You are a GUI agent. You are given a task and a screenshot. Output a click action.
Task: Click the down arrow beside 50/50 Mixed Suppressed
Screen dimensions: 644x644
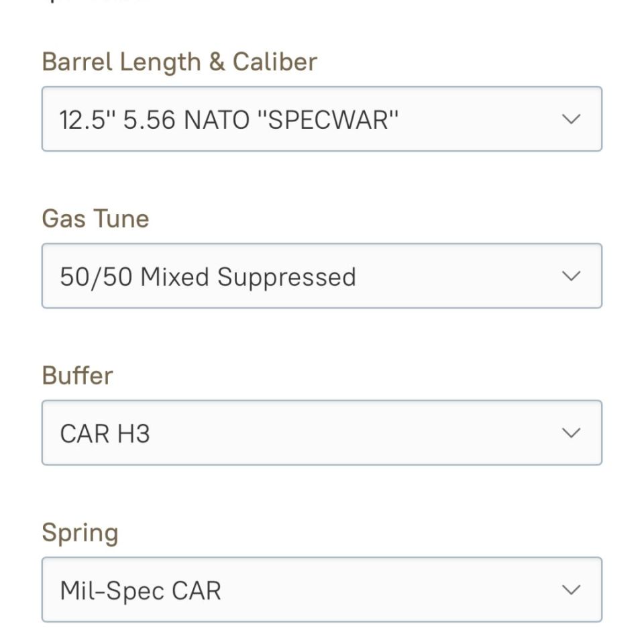click(x=571, y=276)
